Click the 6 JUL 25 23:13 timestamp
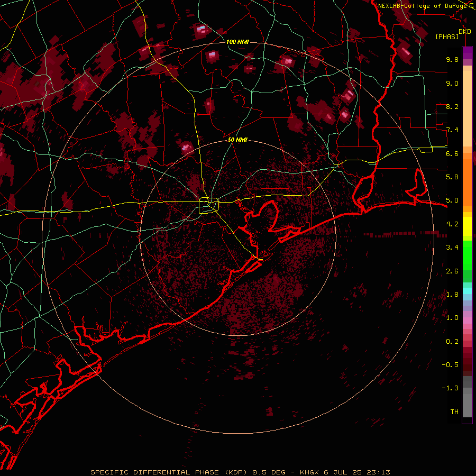The image size is (476, 476). pyautogui.click(x=357, y=472)
